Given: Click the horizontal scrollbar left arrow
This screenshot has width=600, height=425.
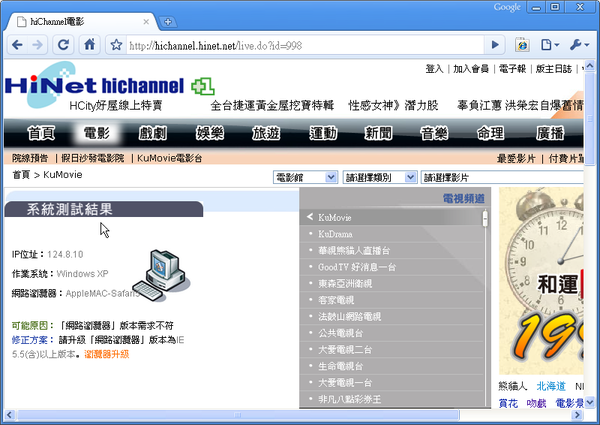Looking at the screenshot, I should pyautogui.click(x=10, y=415).
